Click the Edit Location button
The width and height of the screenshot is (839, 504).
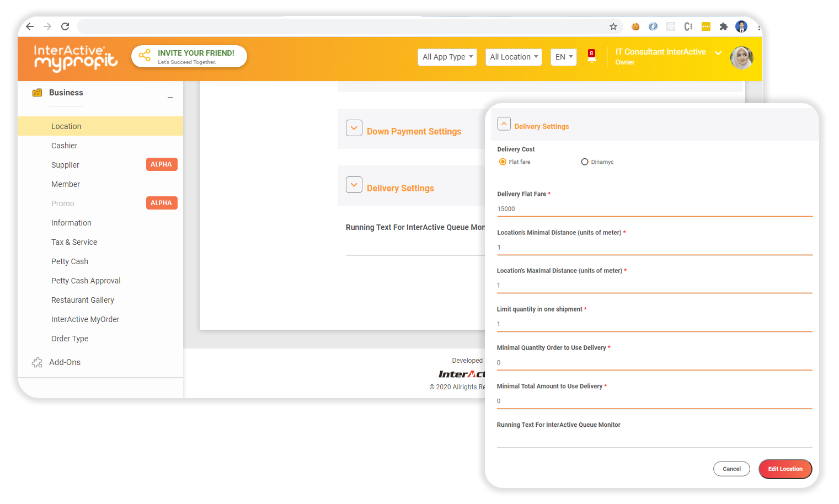coord(785,469)
